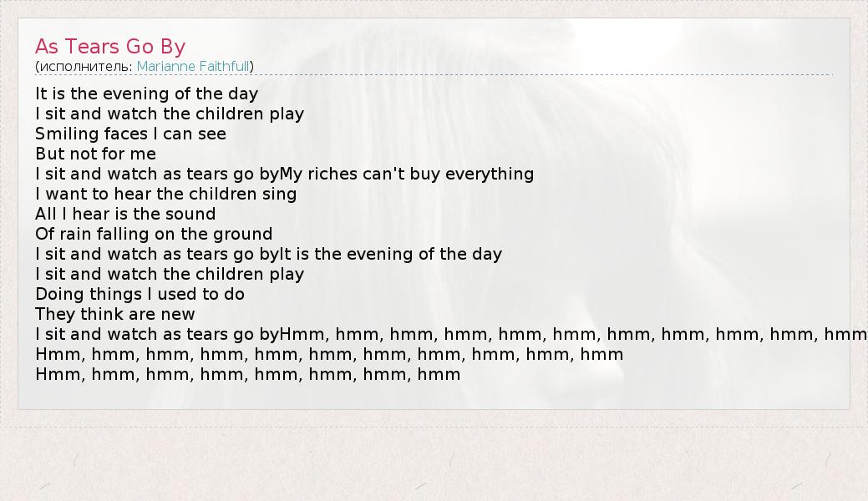Click the dotted divider under the artist line
Viewport: 868px width, 501px height.
click(x=501, y=74)
